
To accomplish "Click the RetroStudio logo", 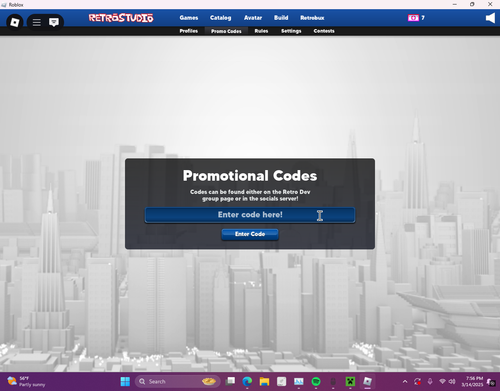I will pyautogui.click(x=121, y=18).
